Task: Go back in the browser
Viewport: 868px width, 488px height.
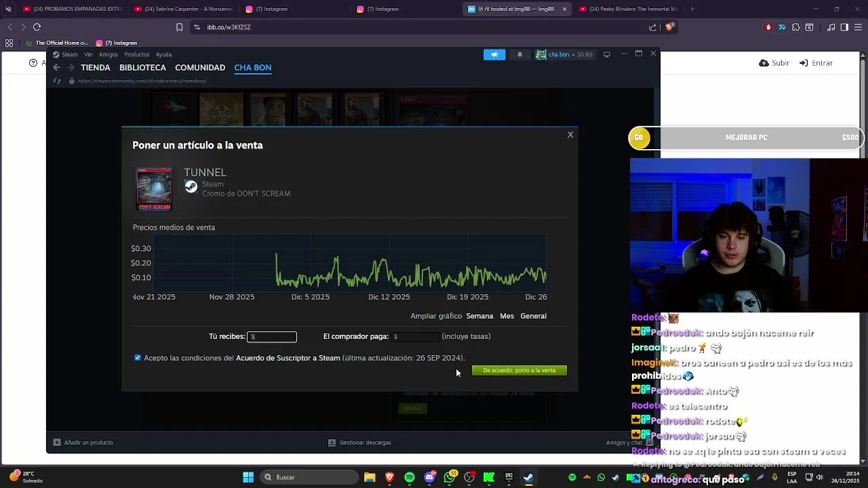Action: point(9,27)
